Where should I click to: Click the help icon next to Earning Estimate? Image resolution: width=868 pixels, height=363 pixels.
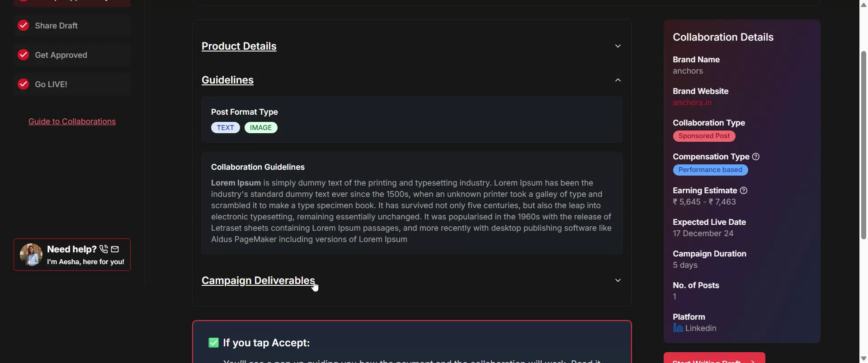pyautogui.click(x=744, y=191)
